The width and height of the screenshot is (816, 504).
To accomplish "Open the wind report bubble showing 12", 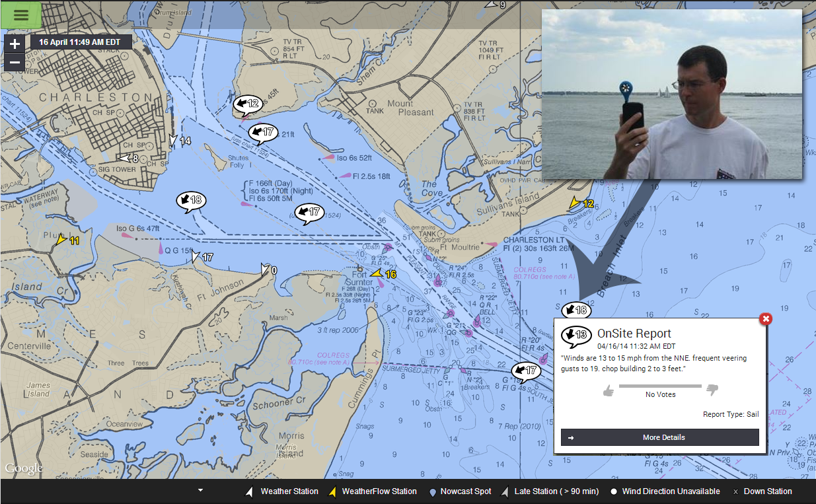I will click(x=247, y=105).
